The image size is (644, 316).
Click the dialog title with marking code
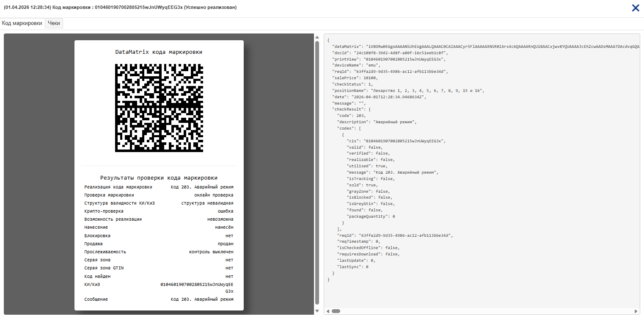(120, 8)
